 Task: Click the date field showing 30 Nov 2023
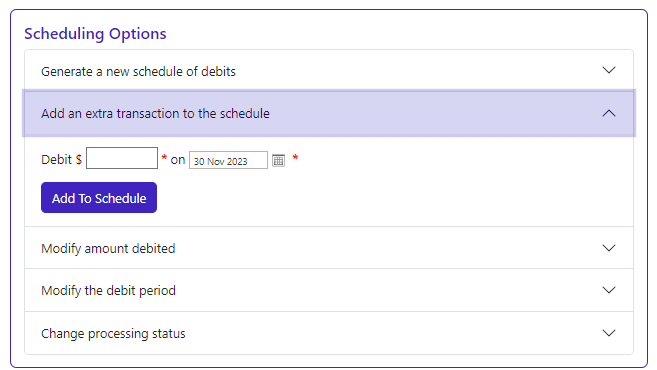coord(228,160)
